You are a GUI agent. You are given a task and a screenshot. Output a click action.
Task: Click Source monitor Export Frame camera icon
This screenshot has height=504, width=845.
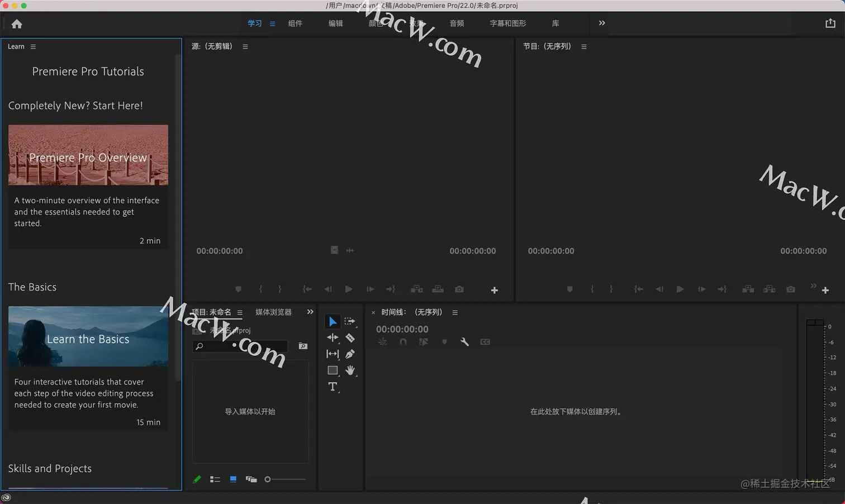pyautogui.click(x=459, y=289)
